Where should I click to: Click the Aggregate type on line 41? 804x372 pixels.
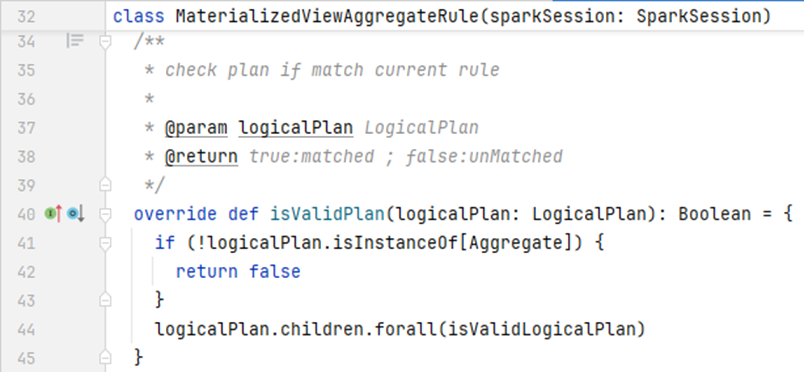point(516,242)
